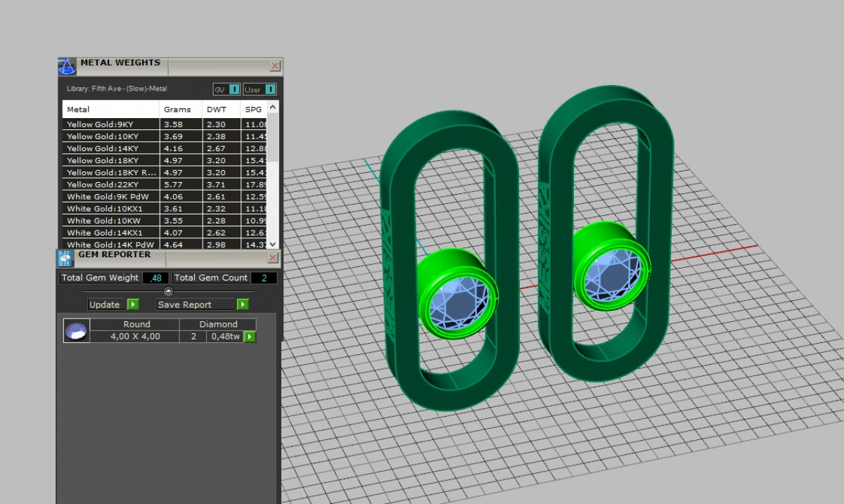844x504 pixels.
Task: Select the round diamond gem thumbnail
Action: (77, 330)
